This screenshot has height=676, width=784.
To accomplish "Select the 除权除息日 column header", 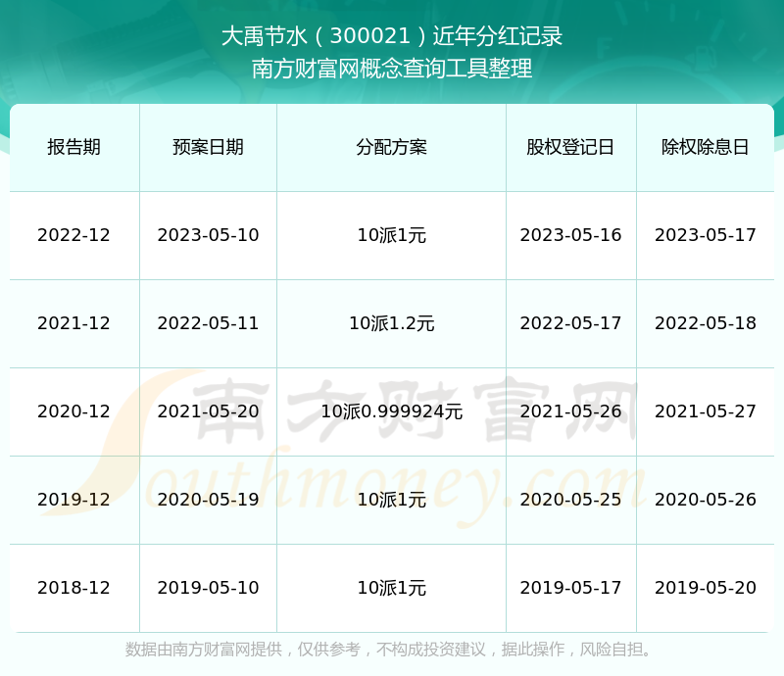I will pyautogui.click(x=706, y=147).
